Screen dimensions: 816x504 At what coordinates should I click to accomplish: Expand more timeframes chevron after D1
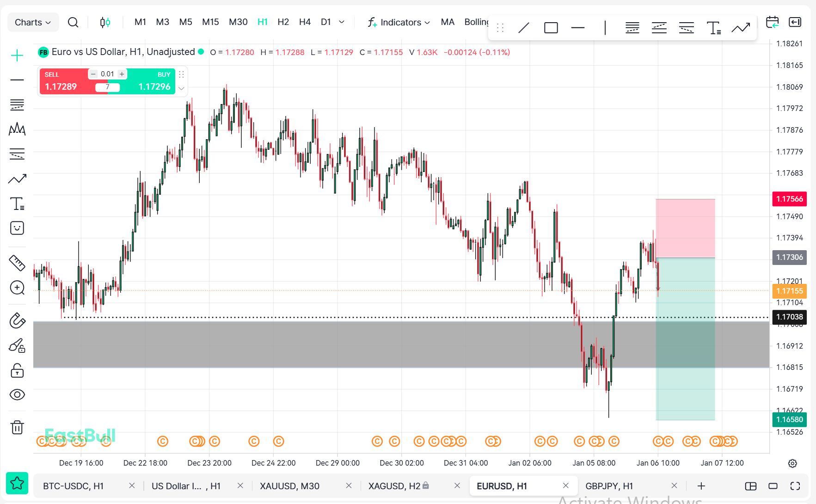342,22
